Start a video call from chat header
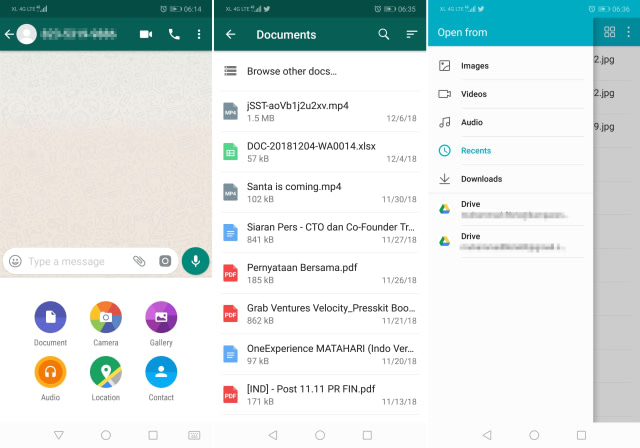This screenshot has width=640, height=448. [146, 34]
